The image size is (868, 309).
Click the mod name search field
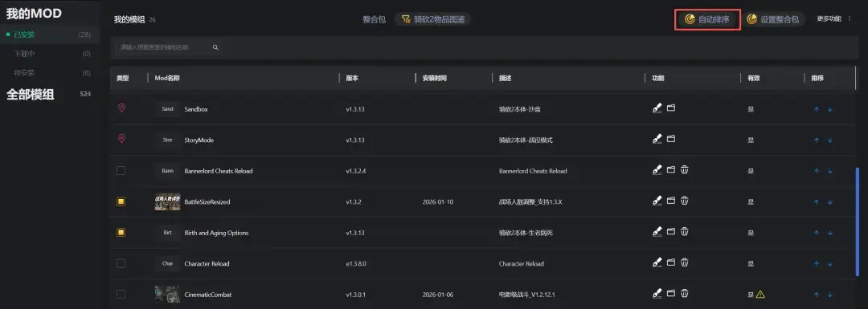tap(168, 47)
